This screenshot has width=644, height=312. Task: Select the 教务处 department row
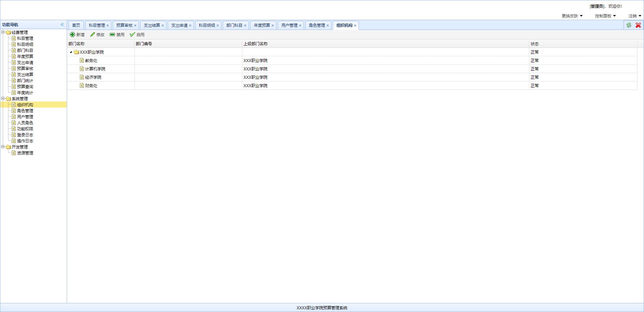coord(352,60)
